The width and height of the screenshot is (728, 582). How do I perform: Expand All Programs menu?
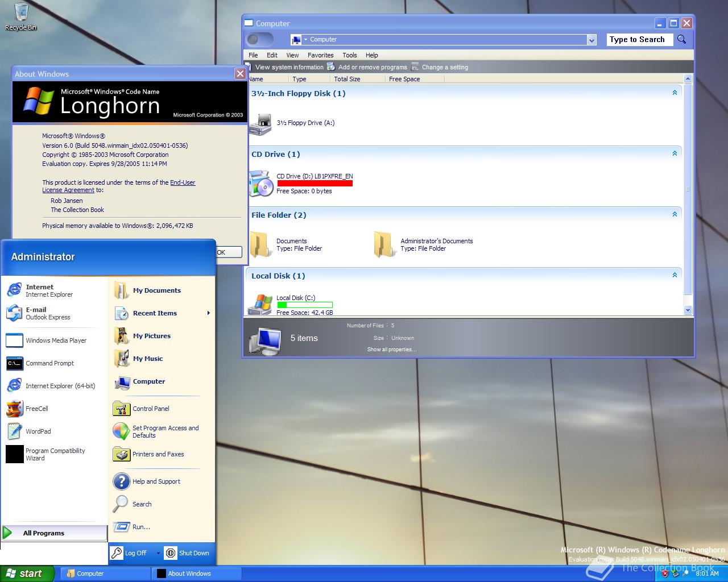click(54, 533)
